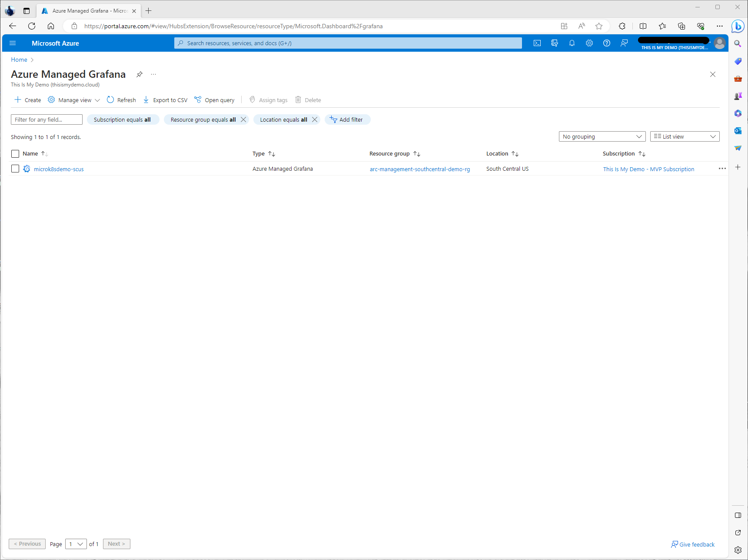
Task: Select the microk8sdemo-scus row checkbox
Action: coord(15,169)
